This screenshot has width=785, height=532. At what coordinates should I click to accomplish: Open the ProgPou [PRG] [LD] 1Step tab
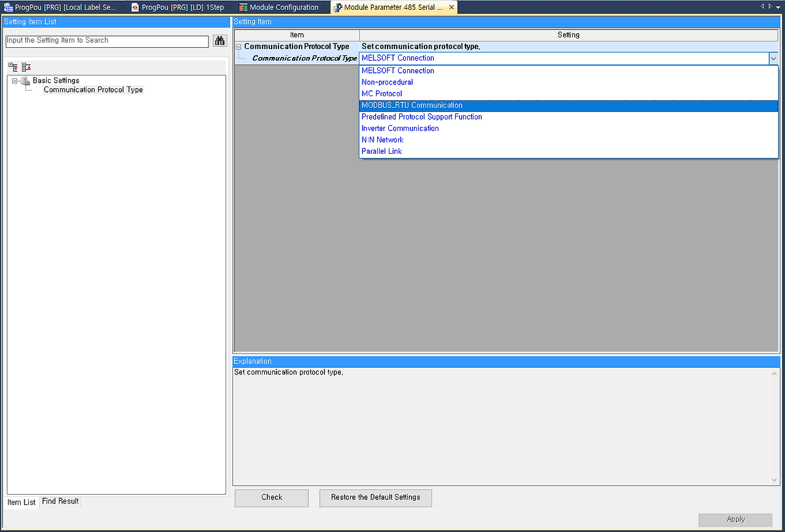tap(178, 7)
